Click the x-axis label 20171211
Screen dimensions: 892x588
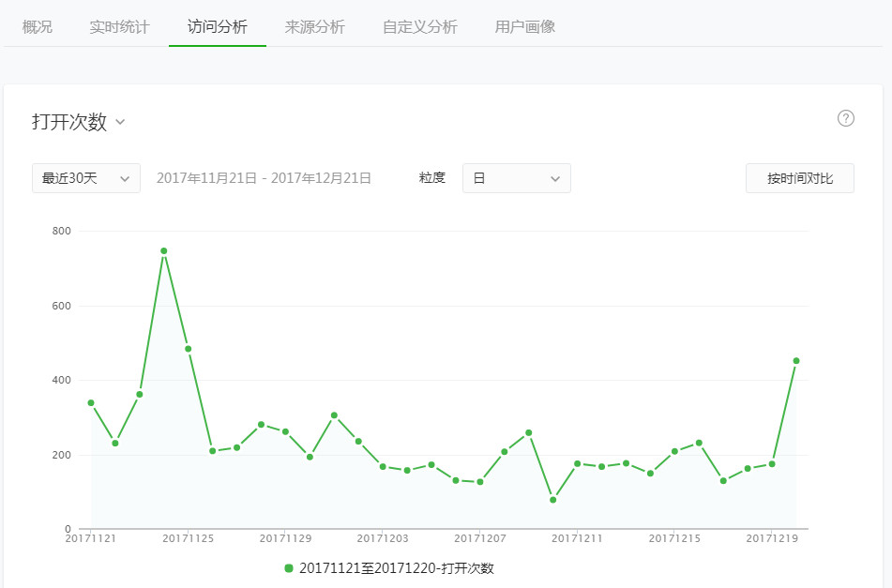click(x=577, y=538)
